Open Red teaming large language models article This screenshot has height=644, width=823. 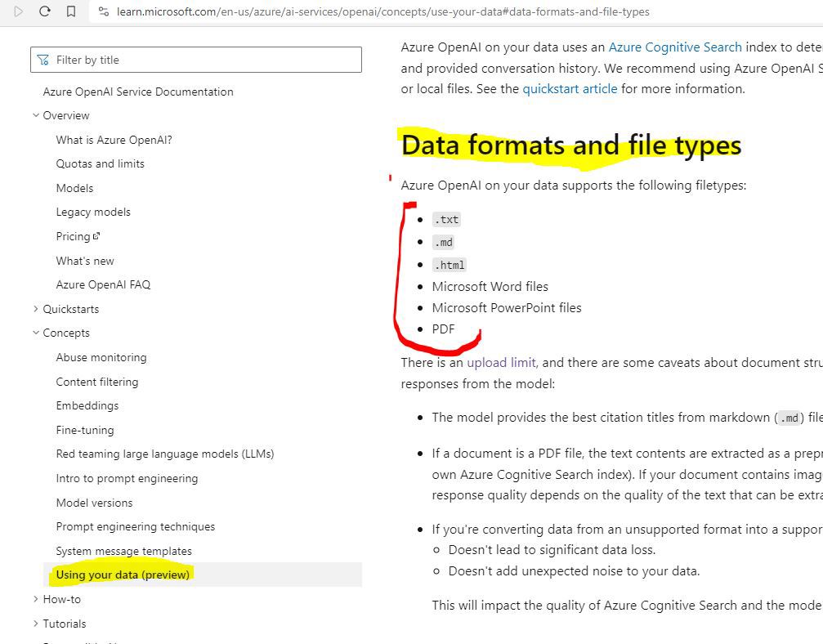[165, 454]
